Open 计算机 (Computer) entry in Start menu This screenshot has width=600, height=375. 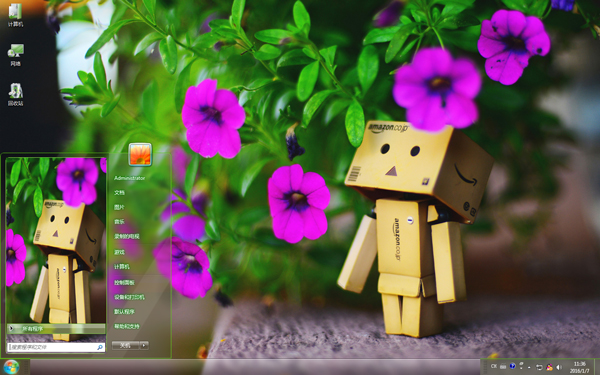(x=122, y=266)
